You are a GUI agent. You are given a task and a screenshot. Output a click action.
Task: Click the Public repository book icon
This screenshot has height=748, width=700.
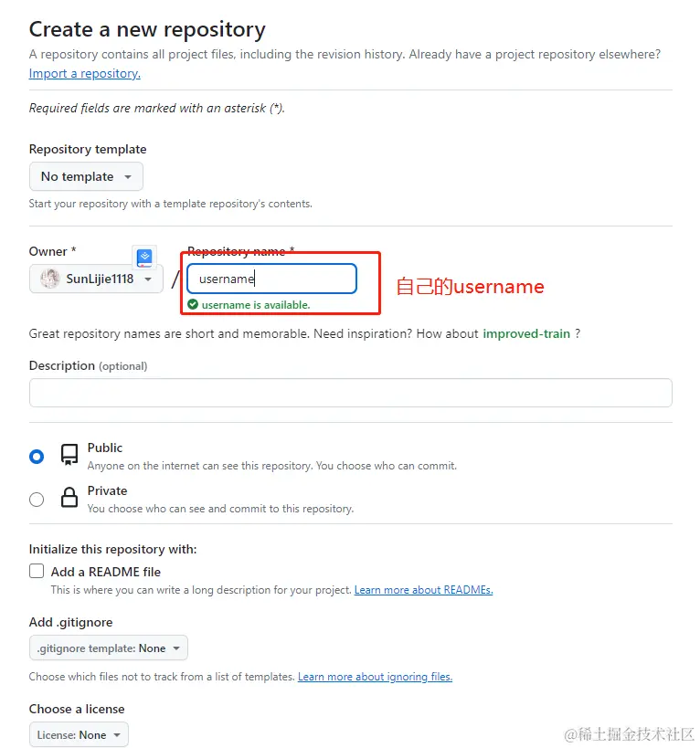[x=69, y=455]
